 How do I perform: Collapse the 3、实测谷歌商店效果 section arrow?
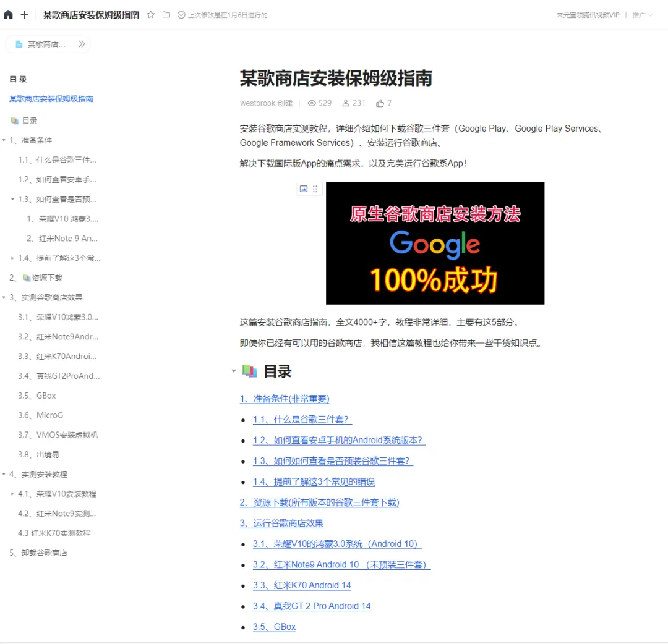click(4, 297)
